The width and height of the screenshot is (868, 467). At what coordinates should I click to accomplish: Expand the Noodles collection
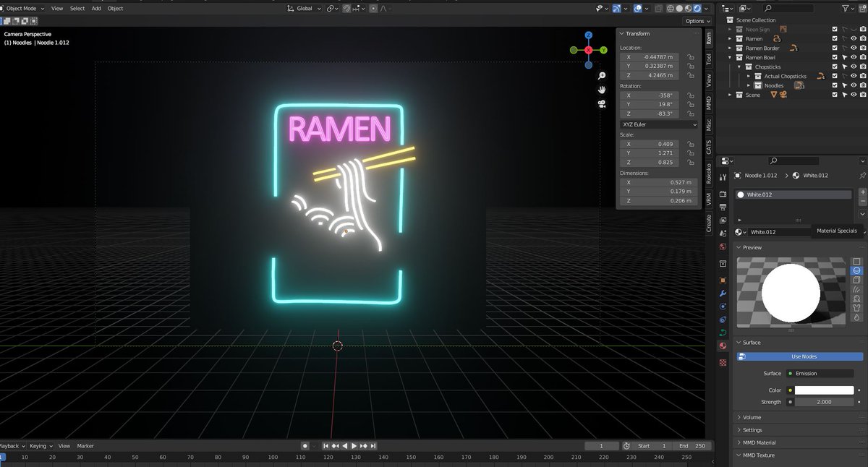(x=749, y=85)
